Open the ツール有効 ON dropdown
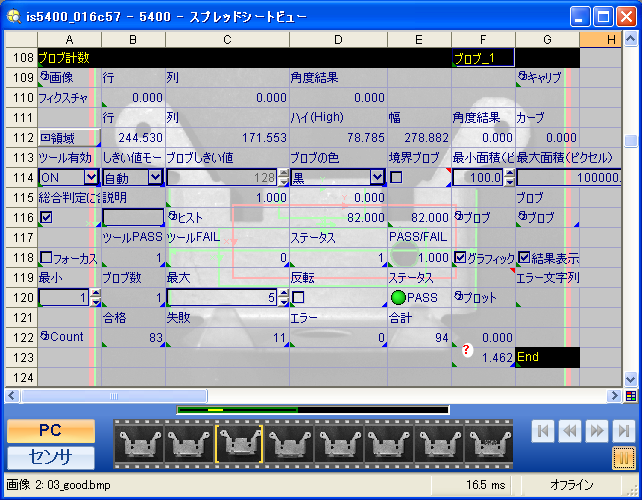The height and width of the screenshot is (500, 642). [92, 177]
